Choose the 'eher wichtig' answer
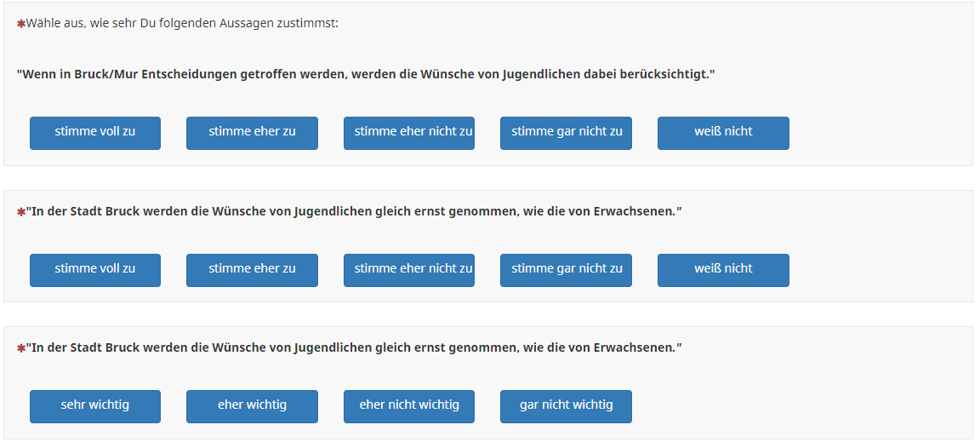 tap(252, 406)
